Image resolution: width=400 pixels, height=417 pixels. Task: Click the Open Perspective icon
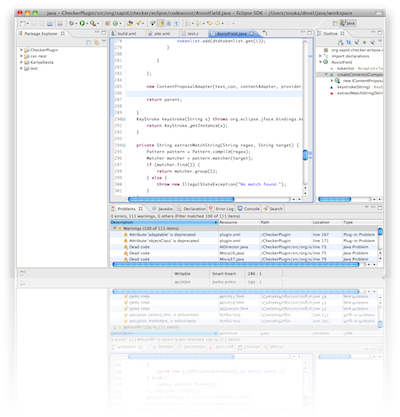pyautogui.click(x=335, y=23)
